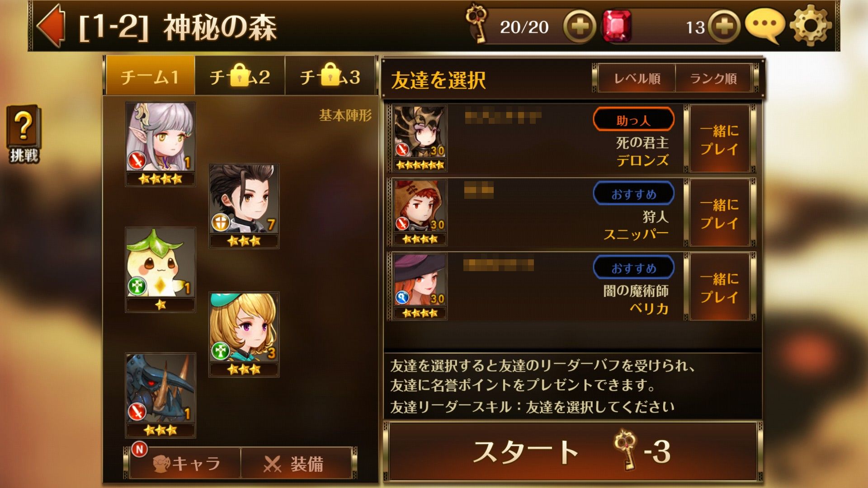Select the チーム1 tab
This screenshot has width=868, height=488.
pyautogui.click(x=150, y=76)
